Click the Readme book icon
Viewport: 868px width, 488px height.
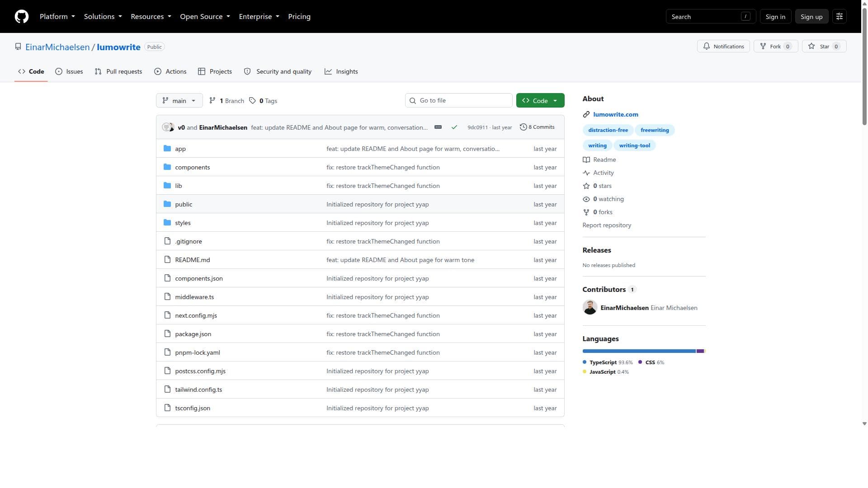point(586,160)
